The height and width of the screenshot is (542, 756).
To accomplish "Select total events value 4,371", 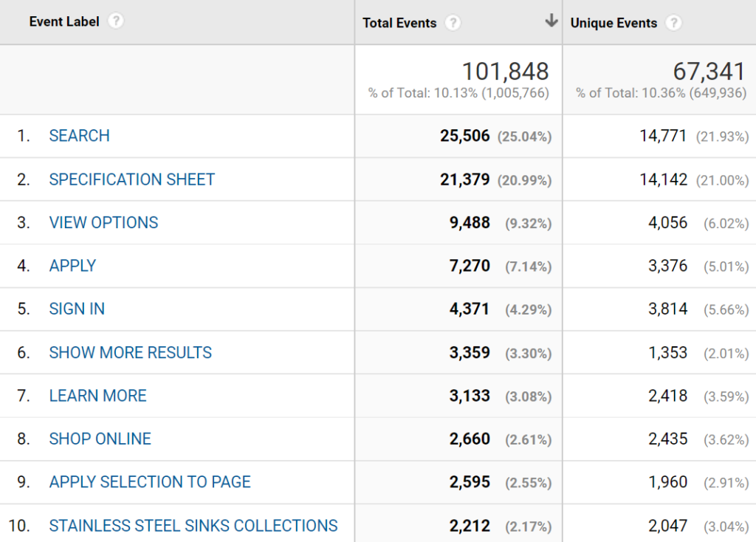I will (470, 309).
